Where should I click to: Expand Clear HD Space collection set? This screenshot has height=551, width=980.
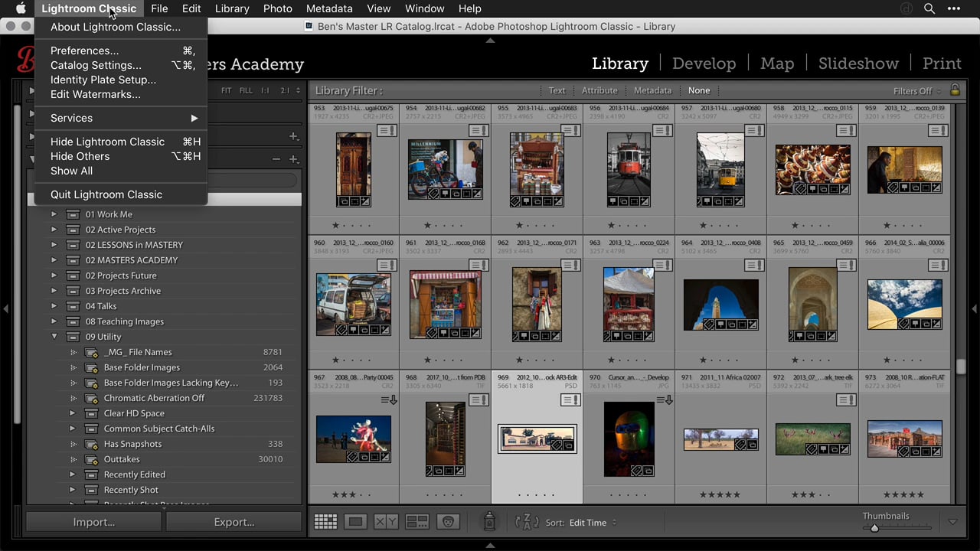73,413
